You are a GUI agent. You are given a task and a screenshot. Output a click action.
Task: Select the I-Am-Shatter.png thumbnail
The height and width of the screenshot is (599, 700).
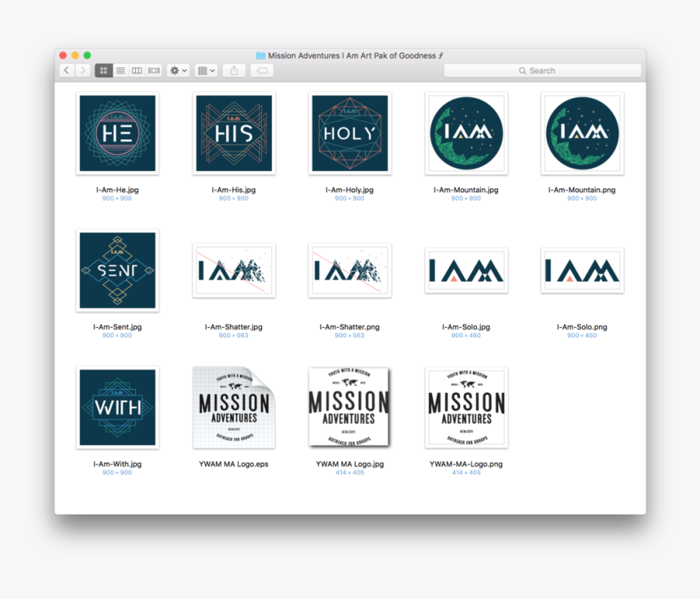coord(350,270)
